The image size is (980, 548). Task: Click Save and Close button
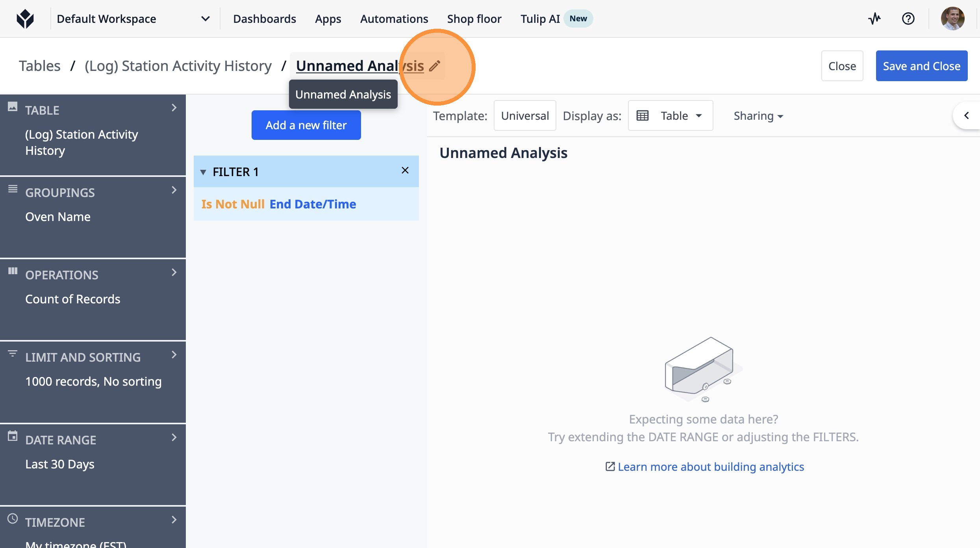point(921,66)
